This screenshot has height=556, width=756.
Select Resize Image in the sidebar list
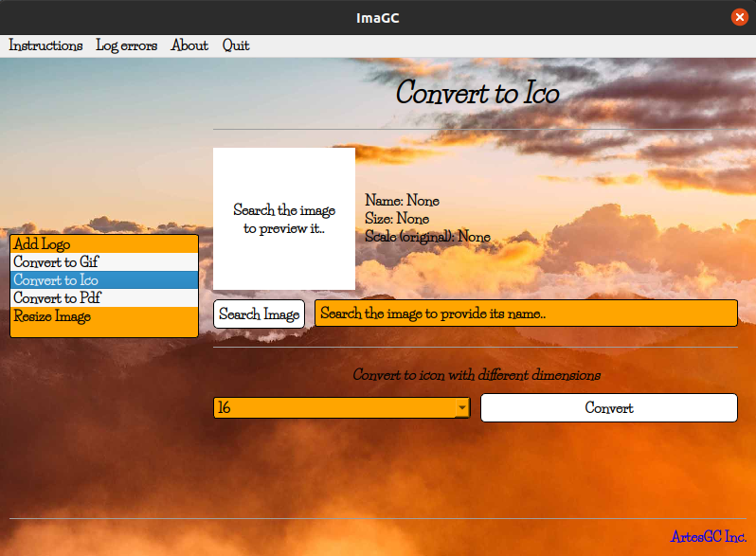tap(104, 316)
